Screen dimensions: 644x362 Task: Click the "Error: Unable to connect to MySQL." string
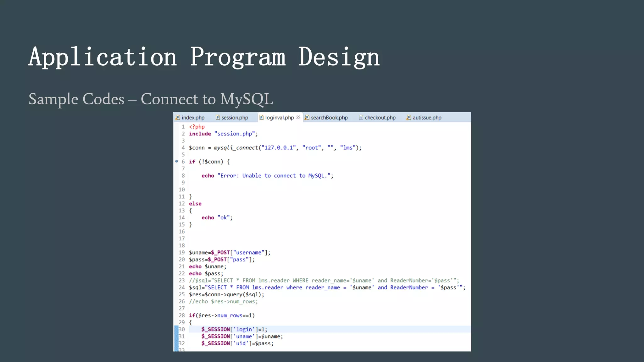tap(274, 176)
